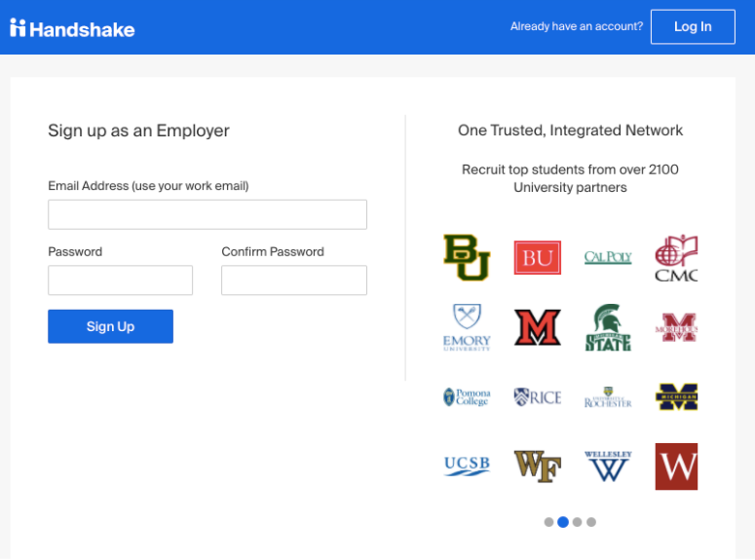Go to the third carousel slide dot

pos(578,522)
